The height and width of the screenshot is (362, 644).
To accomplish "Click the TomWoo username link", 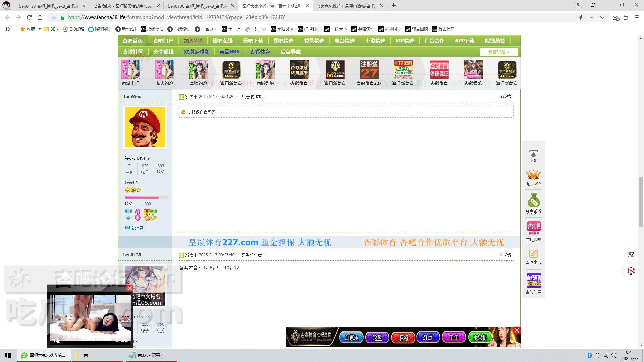I will click(132, 96).
